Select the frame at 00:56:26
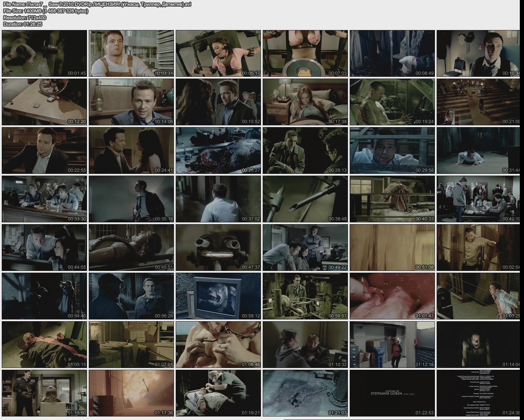 point(131,296)
